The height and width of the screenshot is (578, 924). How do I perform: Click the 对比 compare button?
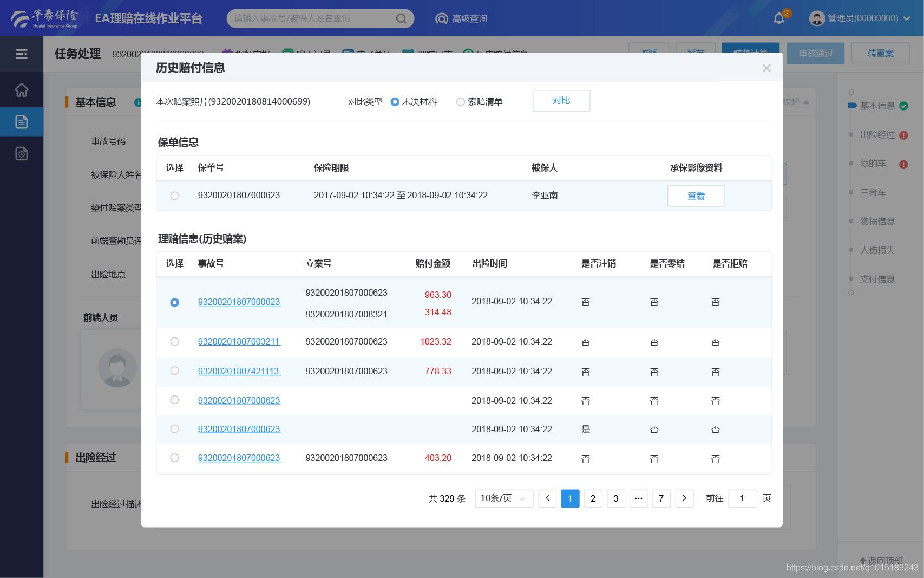(561, 101)
